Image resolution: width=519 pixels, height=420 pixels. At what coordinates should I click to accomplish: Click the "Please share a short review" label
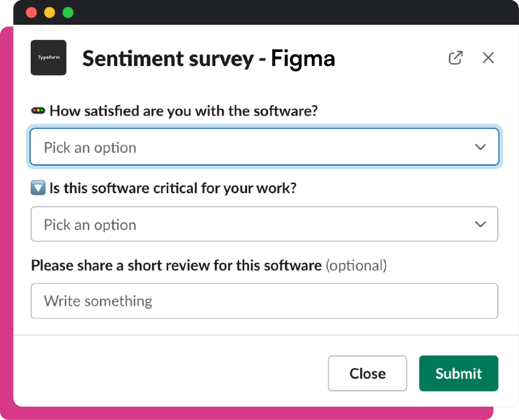[x=176, y=265]
